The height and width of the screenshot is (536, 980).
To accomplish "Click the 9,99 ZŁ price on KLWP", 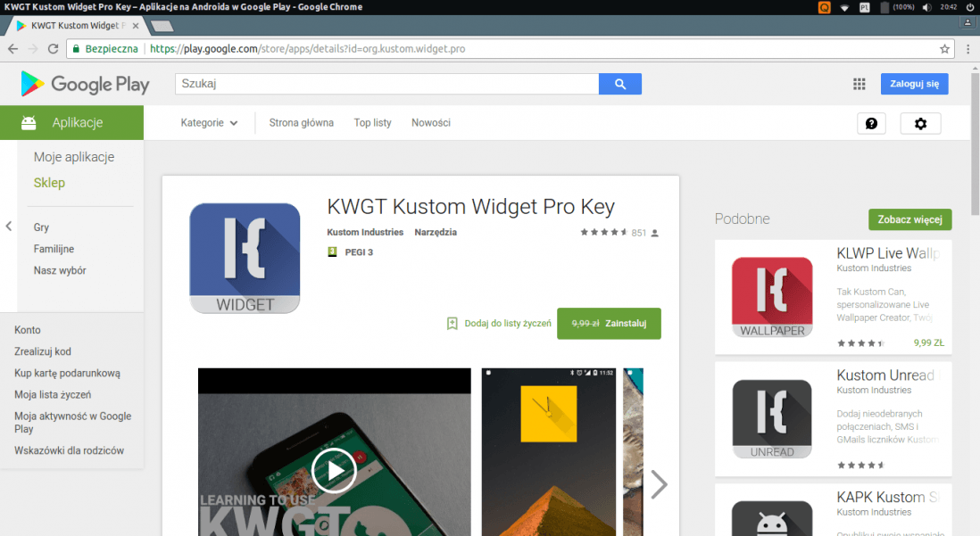I will pyautogui.click(x=929, y=343).
